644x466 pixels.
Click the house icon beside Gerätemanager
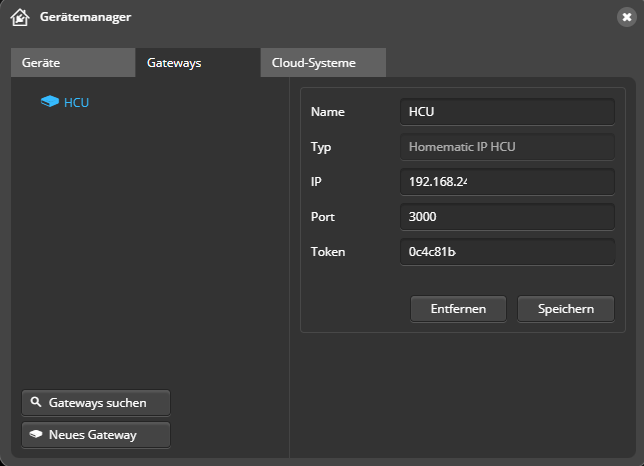pos(20,17)
